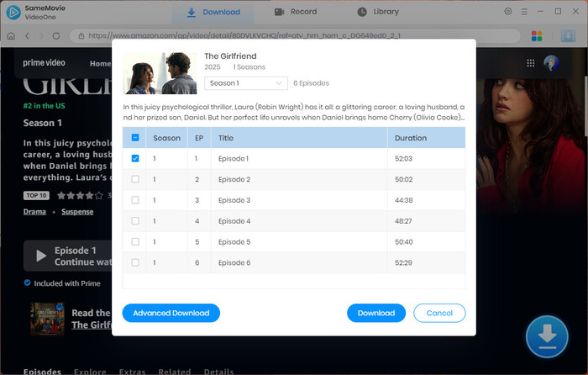Cancel the episode selection dialog

[439, 313]
